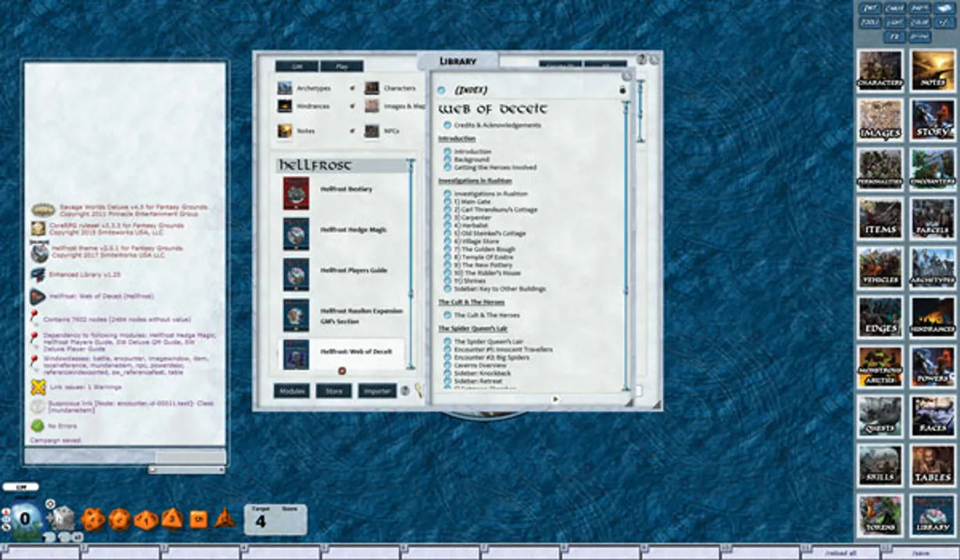The width and height of the screenshot is (960, 560).
Task: Pick the orange d10 die
Action: point(145,520)
